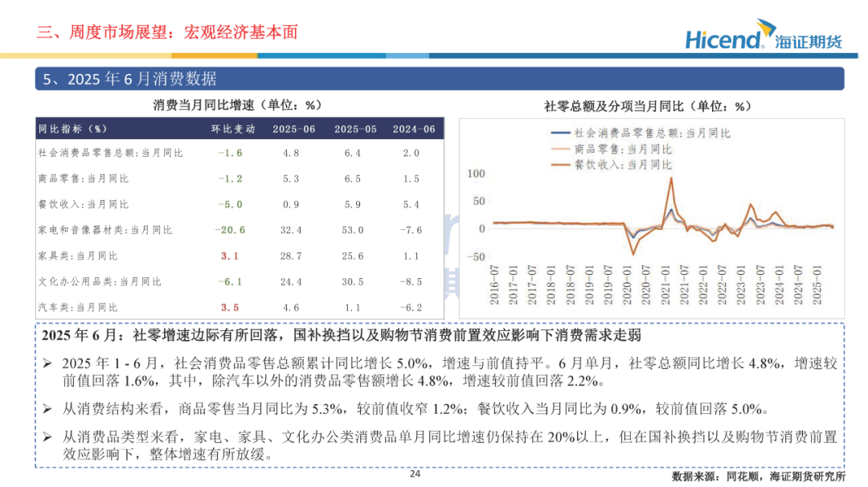Click the -5.0 change value for 餐饮收入

tap(231, 205)
